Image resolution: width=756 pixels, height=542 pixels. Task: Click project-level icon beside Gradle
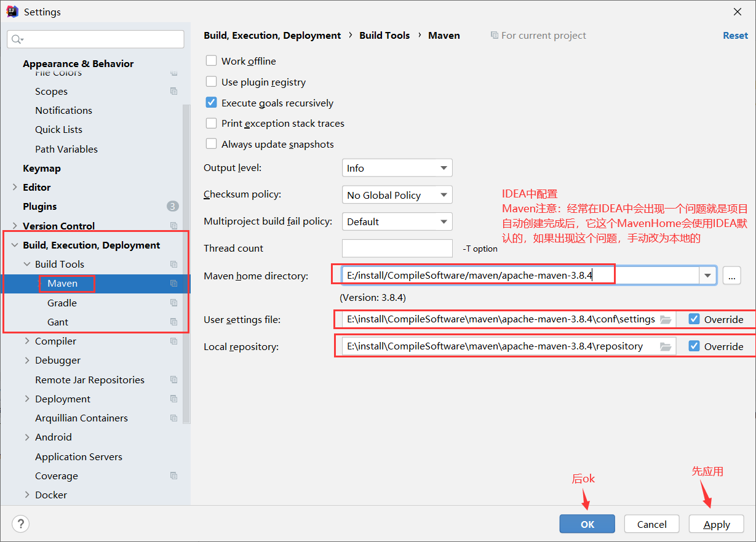[x=173, y=303]
